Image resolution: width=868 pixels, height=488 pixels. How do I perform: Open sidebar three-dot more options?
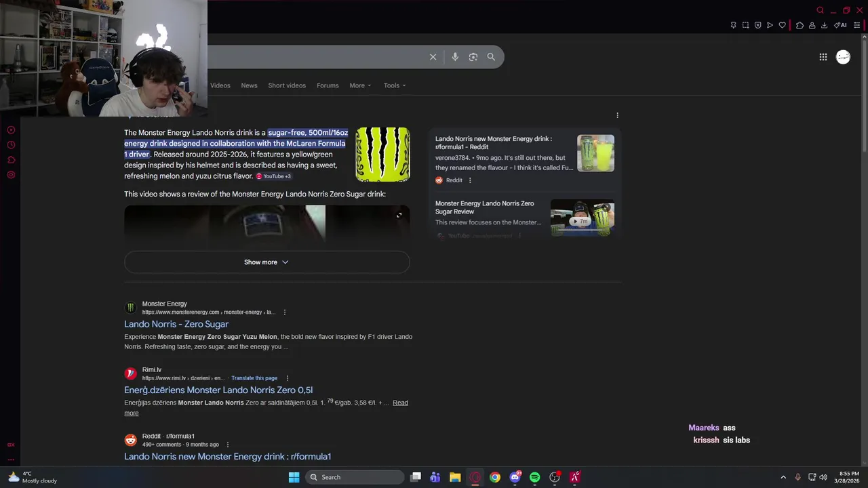point(11,460)
